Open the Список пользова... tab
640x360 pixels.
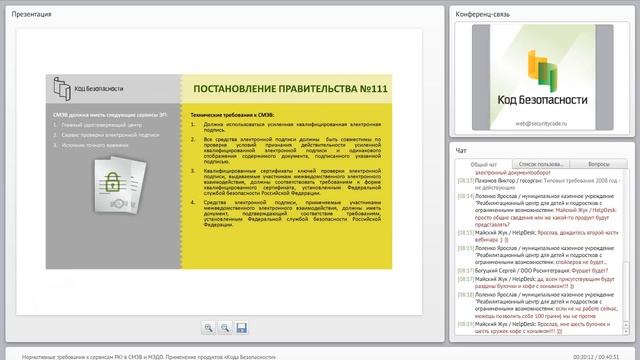[x=541, y=164]
